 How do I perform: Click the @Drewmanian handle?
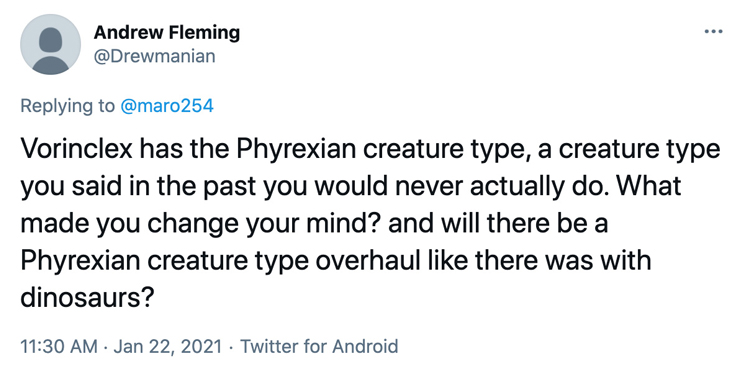click(154, 56)
